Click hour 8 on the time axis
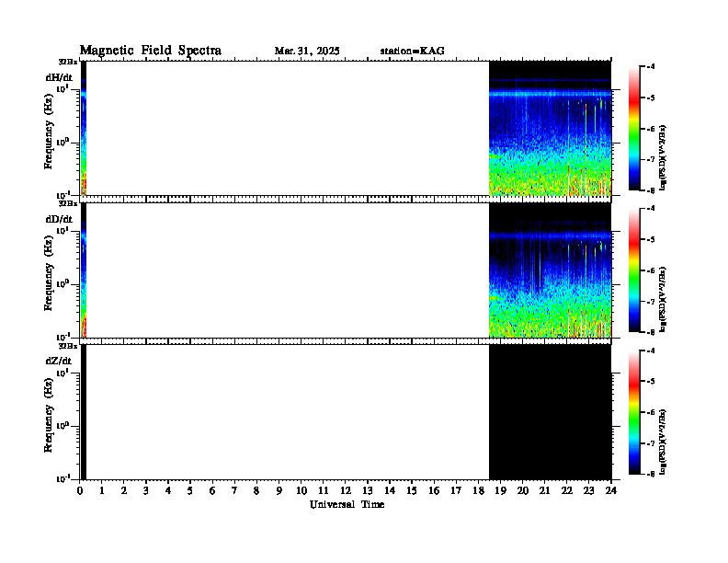Viewport: 728px width, 563px height. pyautogui.click(x=256, y=491)
